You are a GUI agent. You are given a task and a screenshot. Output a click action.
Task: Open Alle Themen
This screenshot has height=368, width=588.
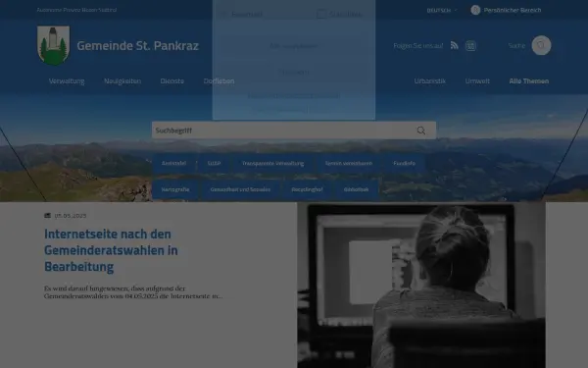coord(529,81)
